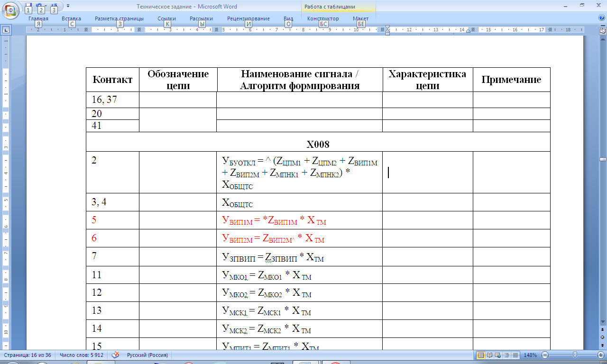The image size is (607, 364).
Task: Click the red УВИП2М formula cell
Action: coord(300,238)
